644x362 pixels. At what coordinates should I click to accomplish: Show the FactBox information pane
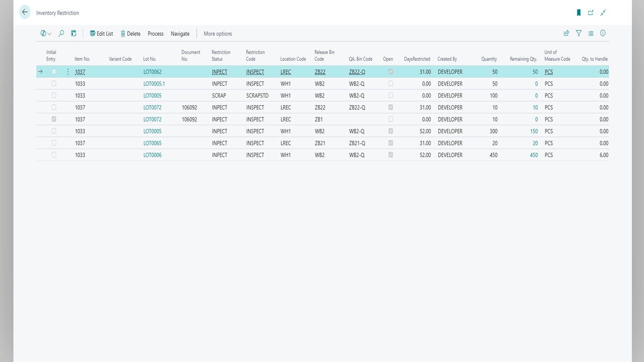[603, 34]
